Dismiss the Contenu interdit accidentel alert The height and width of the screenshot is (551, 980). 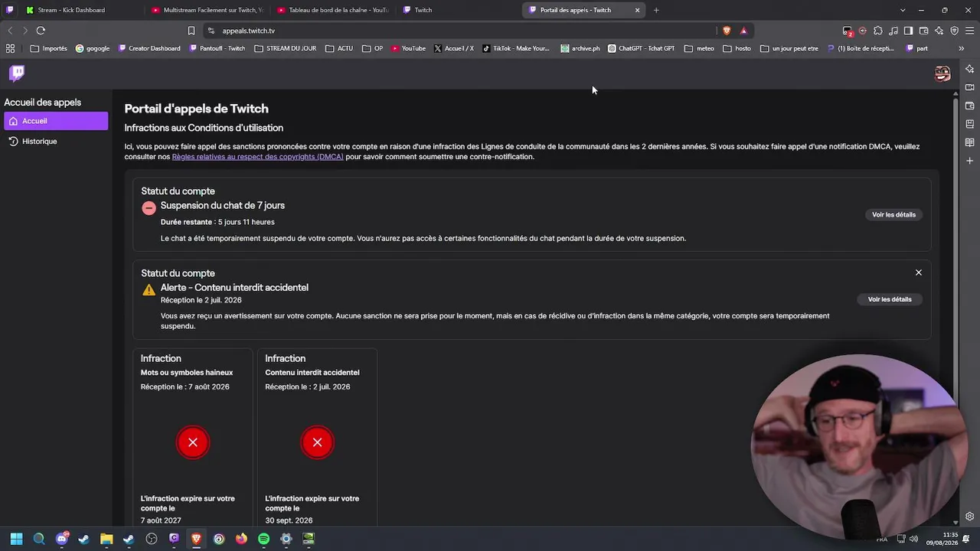click(919, 272)
